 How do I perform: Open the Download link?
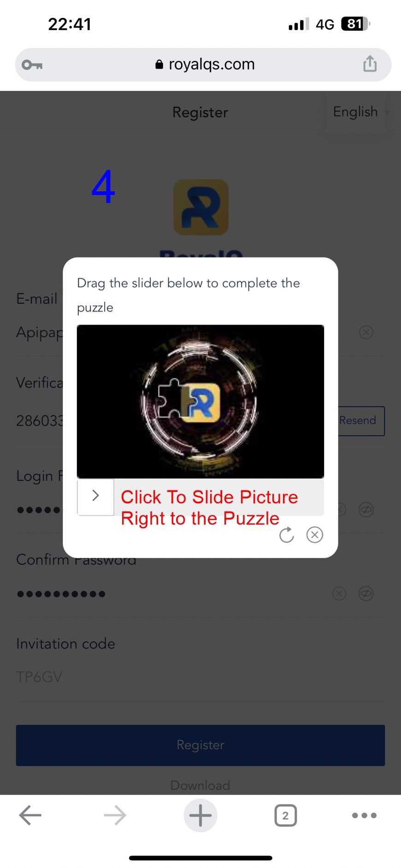[200, 785]
